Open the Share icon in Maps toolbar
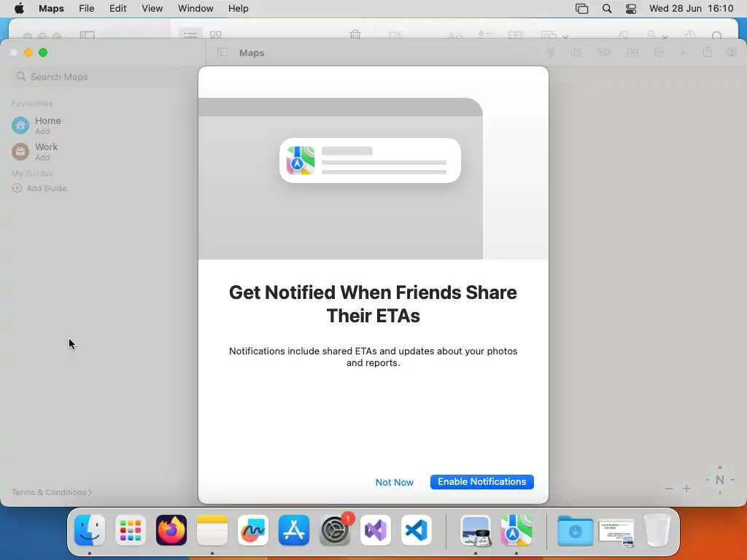 [707, 52]
